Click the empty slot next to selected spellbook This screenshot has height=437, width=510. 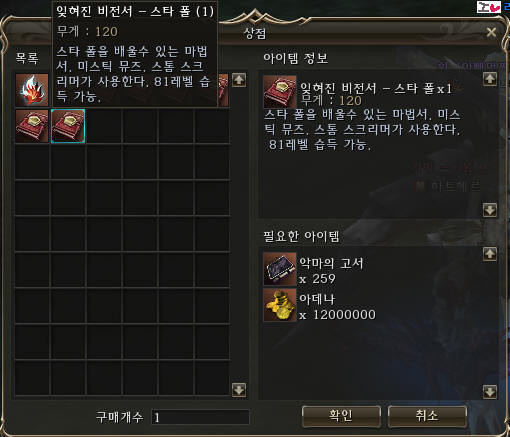click(104, 126)
